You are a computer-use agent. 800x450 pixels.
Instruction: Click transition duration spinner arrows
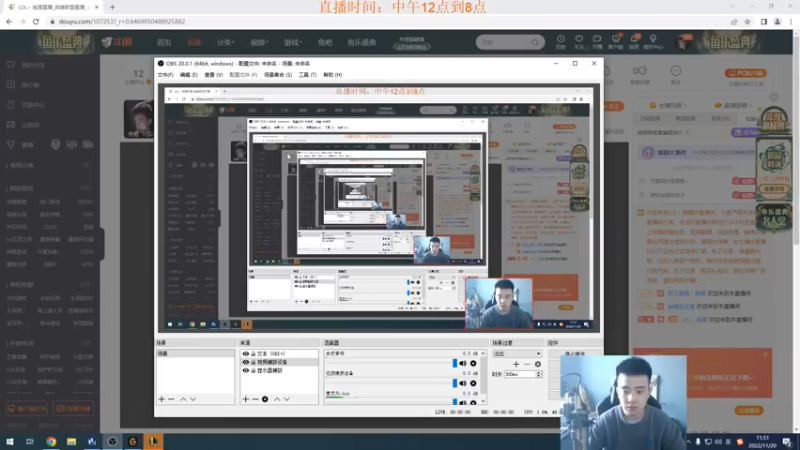[x=539, y=374]
